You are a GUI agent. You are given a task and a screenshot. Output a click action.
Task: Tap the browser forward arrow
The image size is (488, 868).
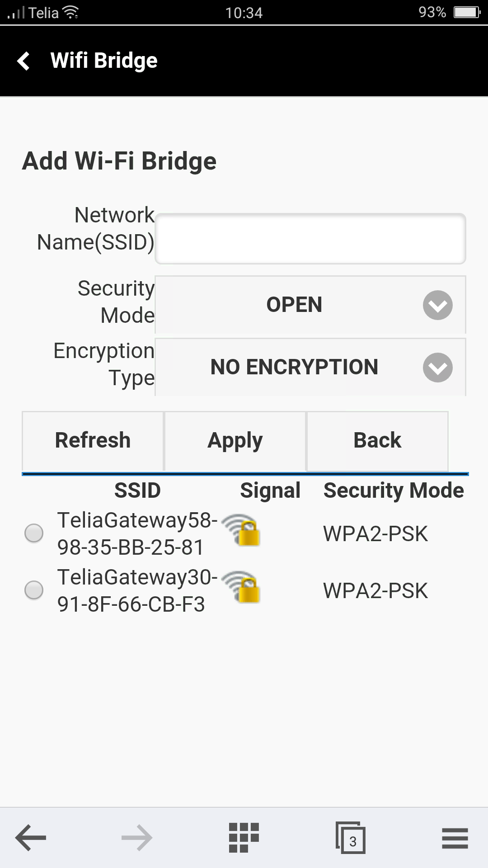coord(137,838)
